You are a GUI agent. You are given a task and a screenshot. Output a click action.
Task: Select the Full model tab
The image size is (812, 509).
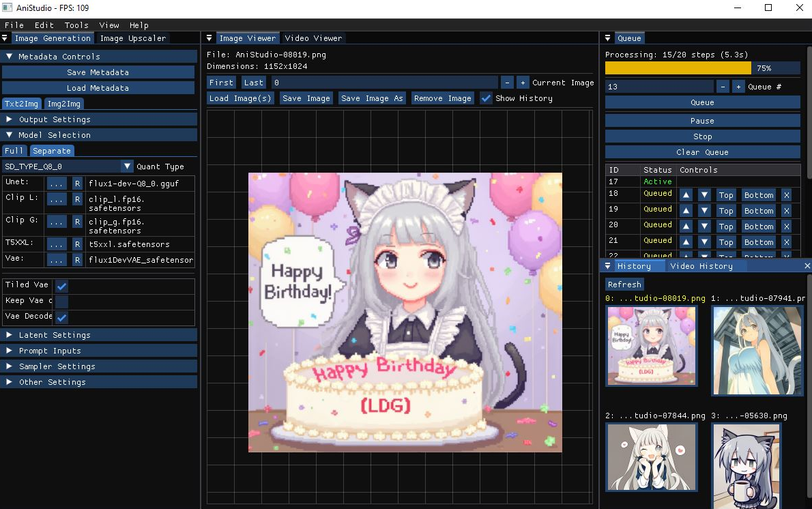(x=14, y=151)
